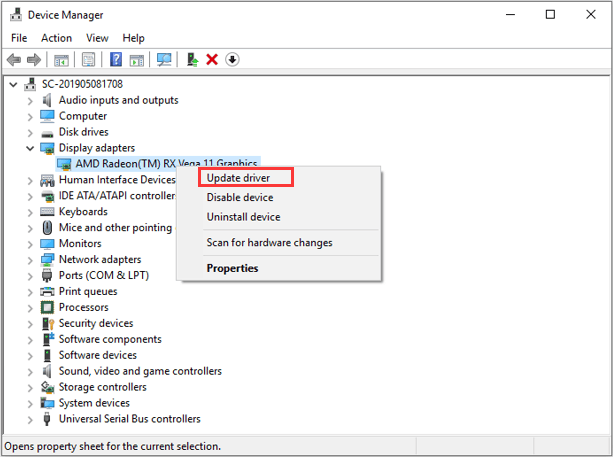Click the Update device driver toolbar icon
613x457 pixels.
(192, 59)
